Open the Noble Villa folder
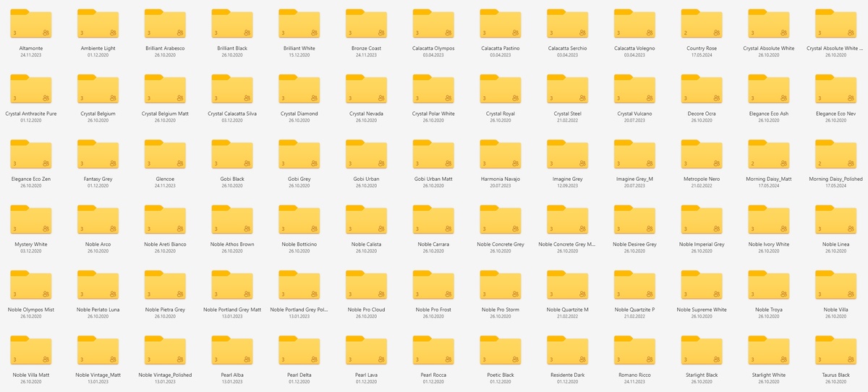The width and height of the screenshot is (868, 392). coord(835,285)
